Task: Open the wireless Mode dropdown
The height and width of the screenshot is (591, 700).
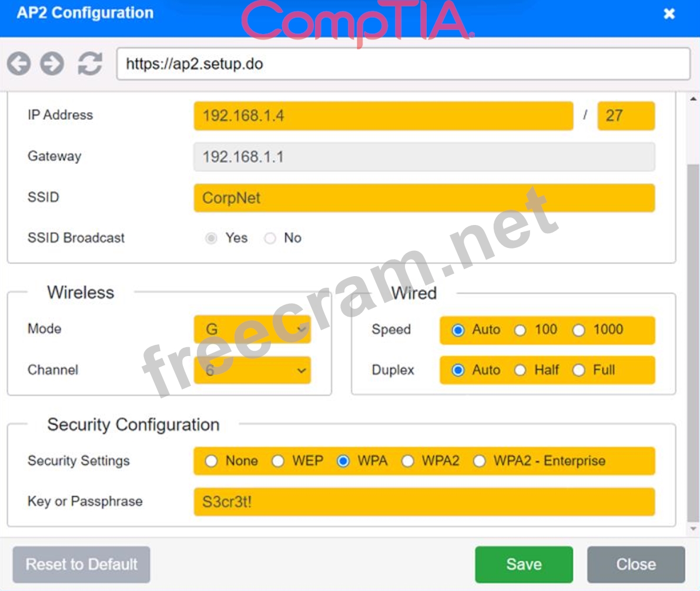Action: click(252, 330)
